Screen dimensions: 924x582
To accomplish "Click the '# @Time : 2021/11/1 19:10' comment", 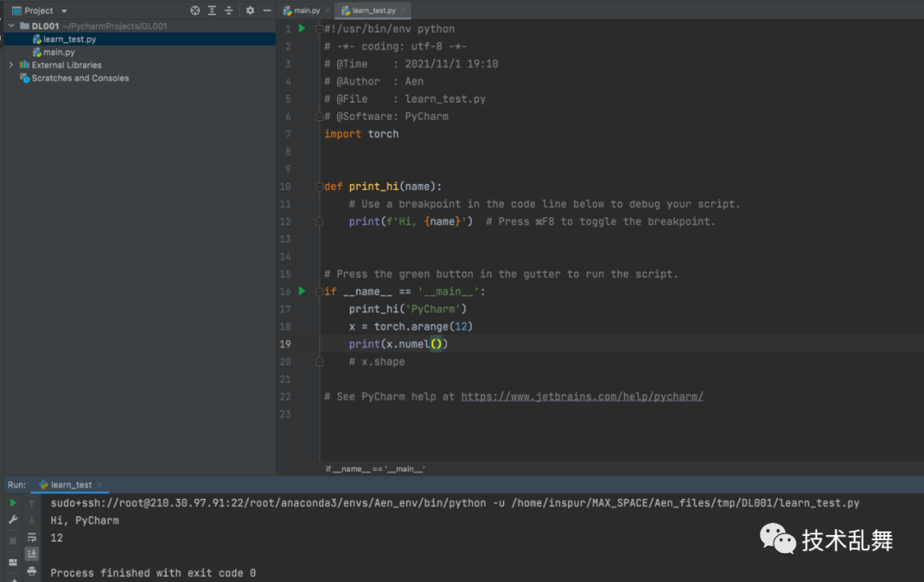I will tap(412, 63).
